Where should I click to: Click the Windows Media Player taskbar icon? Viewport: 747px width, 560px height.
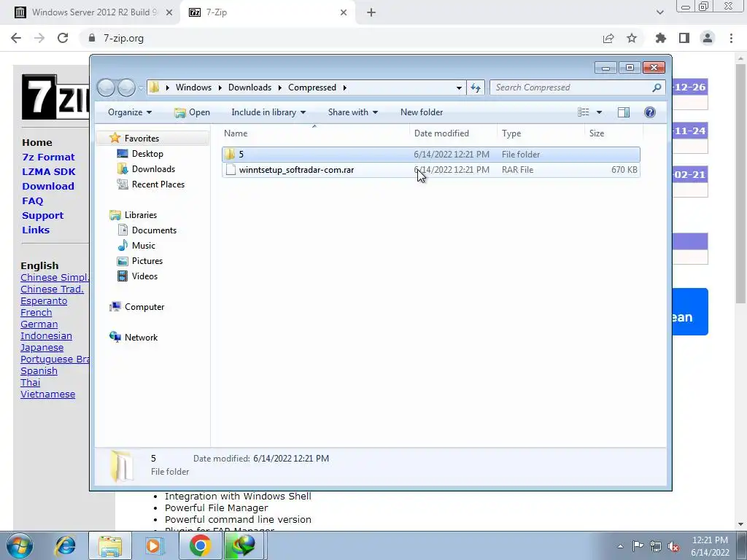pos(154,545)
